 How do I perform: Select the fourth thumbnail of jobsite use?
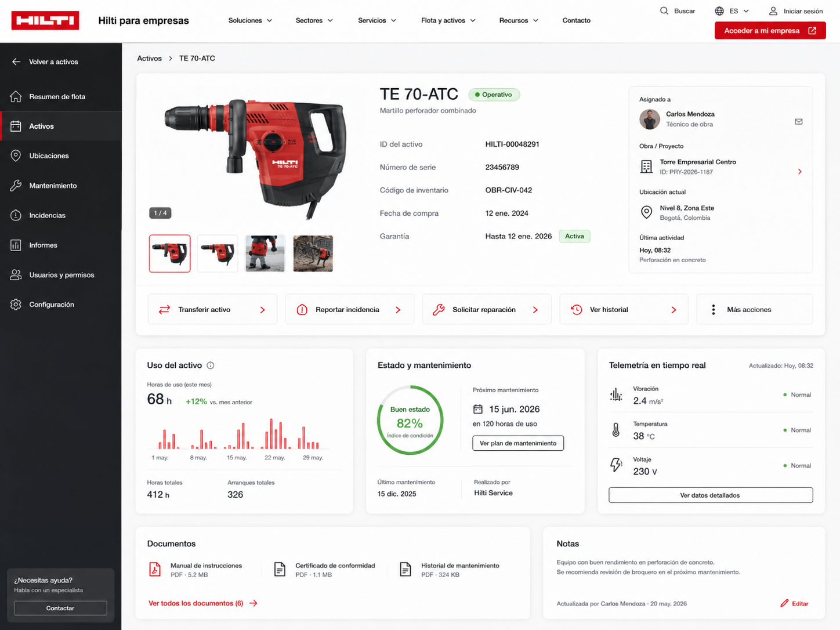point(313,254)
